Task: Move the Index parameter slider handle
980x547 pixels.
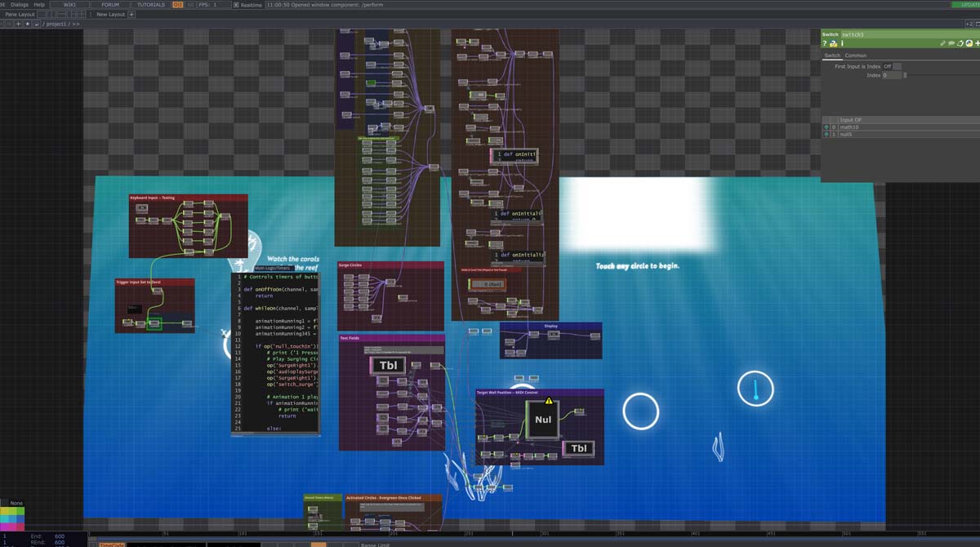Action: (x=905, y=75)
